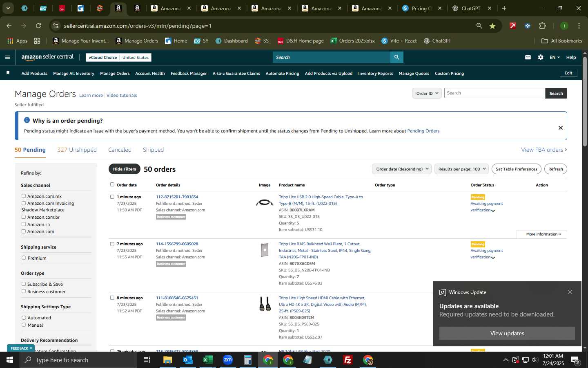The width and height of the screenshot is (588, 368).
Task: Open the Seller Central hamburger menu
Action: [7, 57]
